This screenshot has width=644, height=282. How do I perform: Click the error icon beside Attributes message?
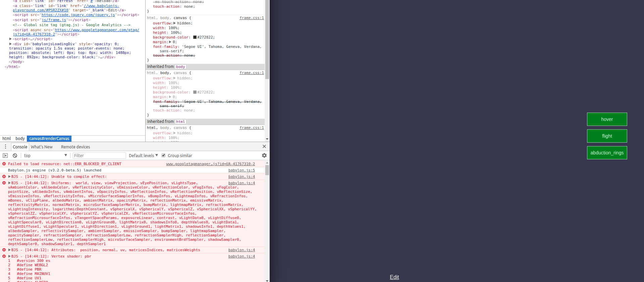pyautogui.click(x=4, y=250)
